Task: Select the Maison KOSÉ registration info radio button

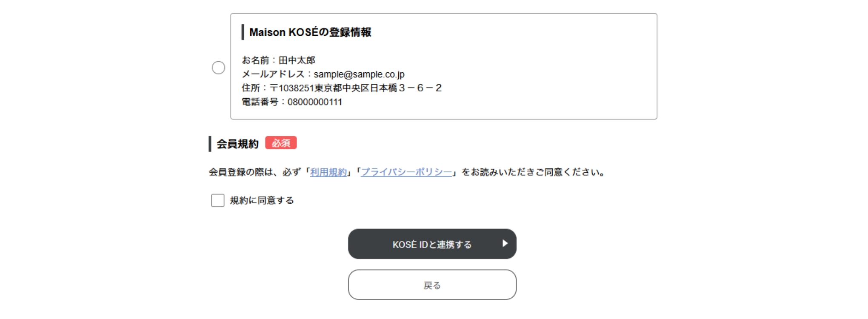Action: pos(218,68)
